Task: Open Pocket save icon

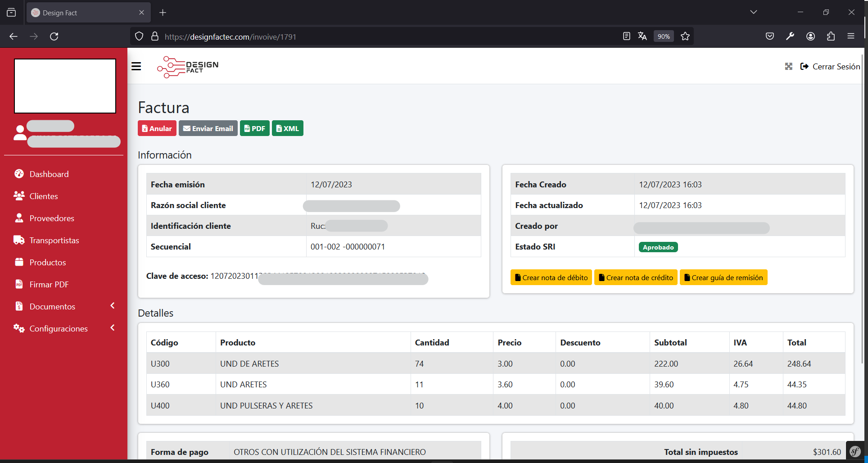Action: coord(770,36)
